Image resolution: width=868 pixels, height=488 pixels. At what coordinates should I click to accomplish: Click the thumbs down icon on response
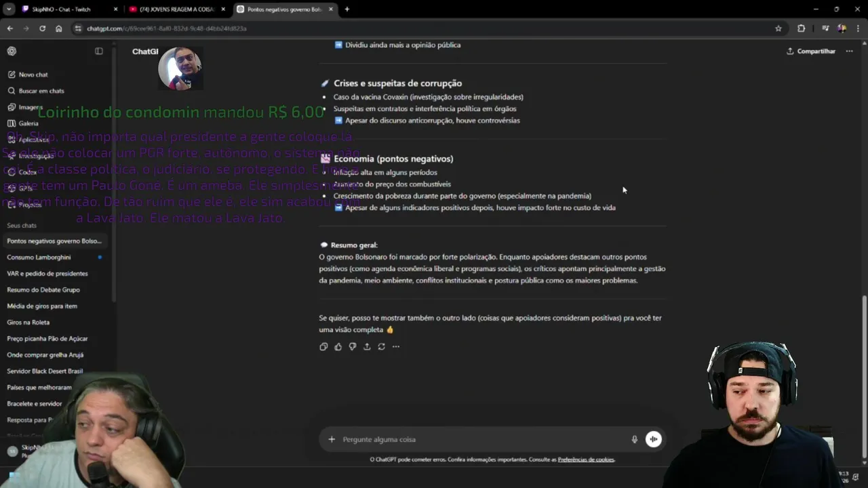click(x=353, y=346)
